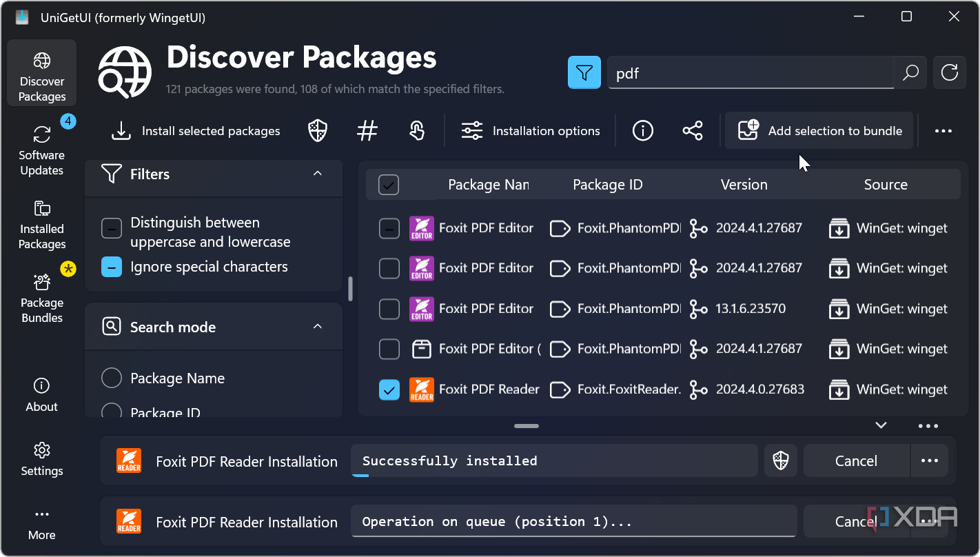Toggle Ignore special characters checkbox

coord(112,267)
